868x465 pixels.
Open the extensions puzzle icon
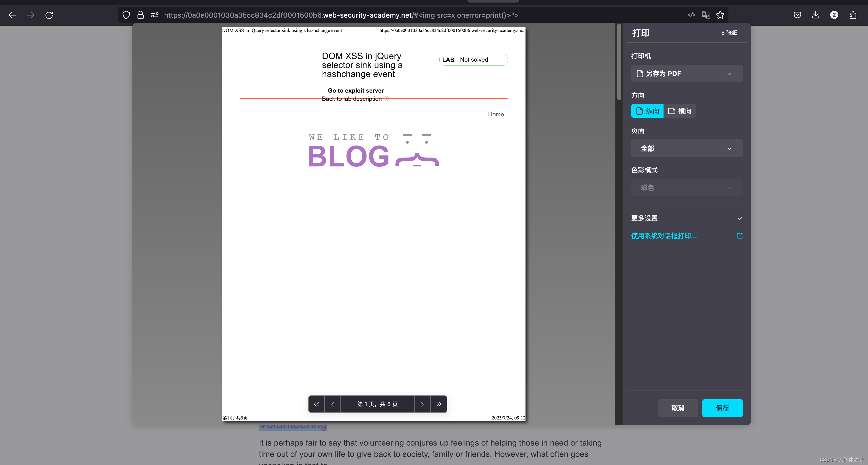pyautogui.click(x=852, y=15)
